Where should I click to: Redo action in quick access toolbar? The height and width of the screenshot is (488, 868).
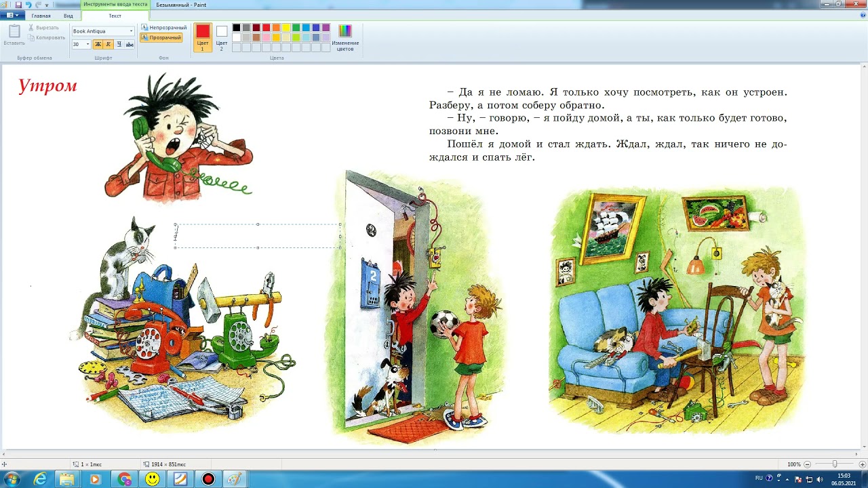(38, 5)
